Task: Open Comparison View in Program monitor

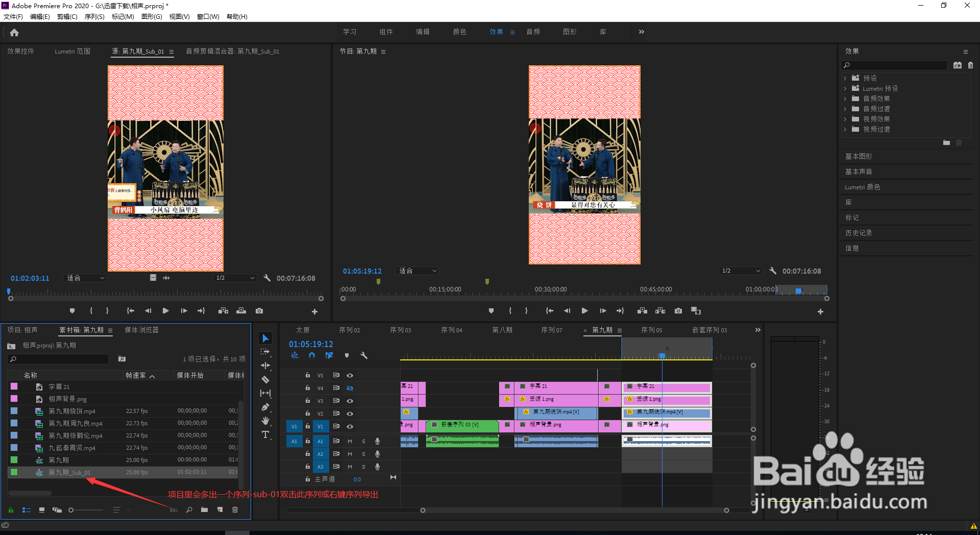Action: click(x=696, y=311)
